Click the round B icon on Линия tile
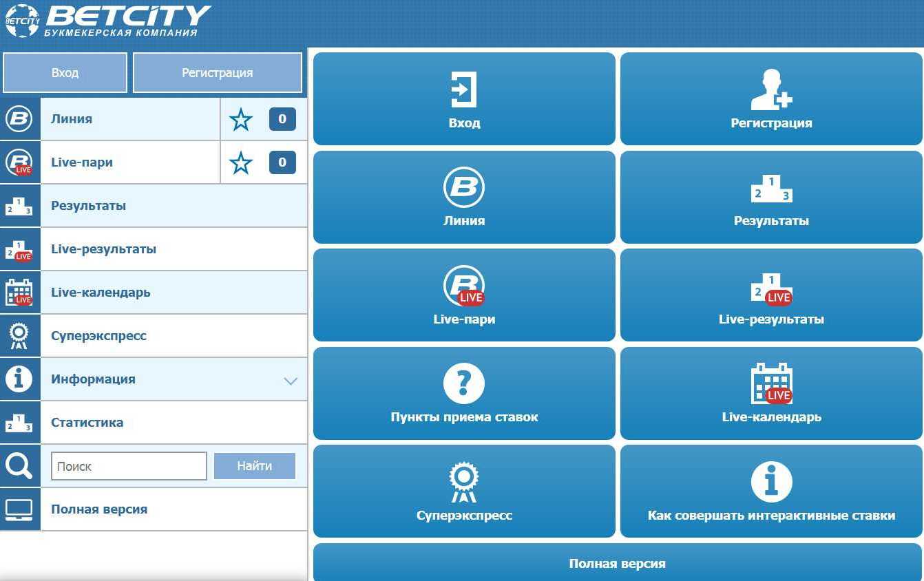Screen dimensions: 924x581 (464, 187)
